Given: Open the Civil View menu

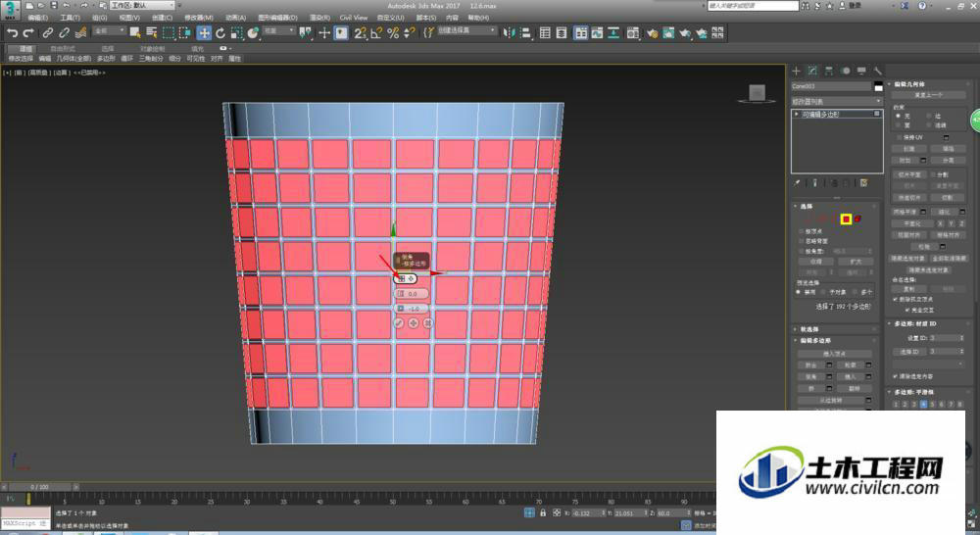Looking at the screenshot, I should (354, 18).
